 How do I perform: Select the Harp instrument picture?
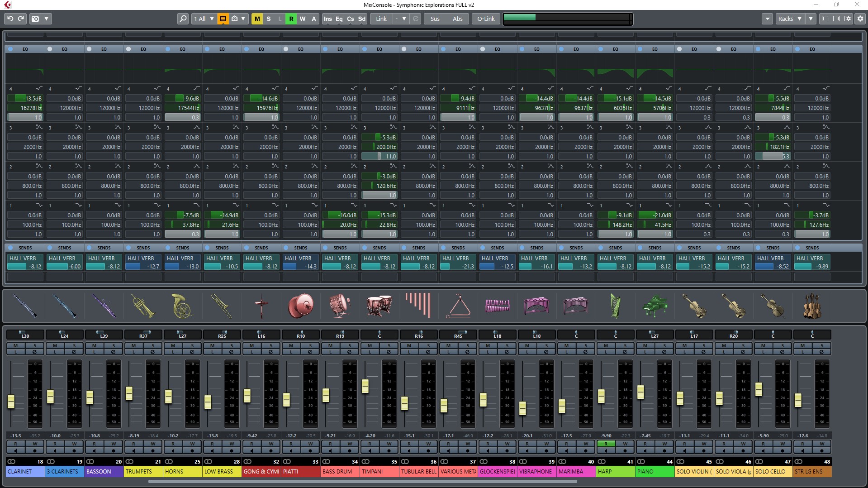[615, 306]
